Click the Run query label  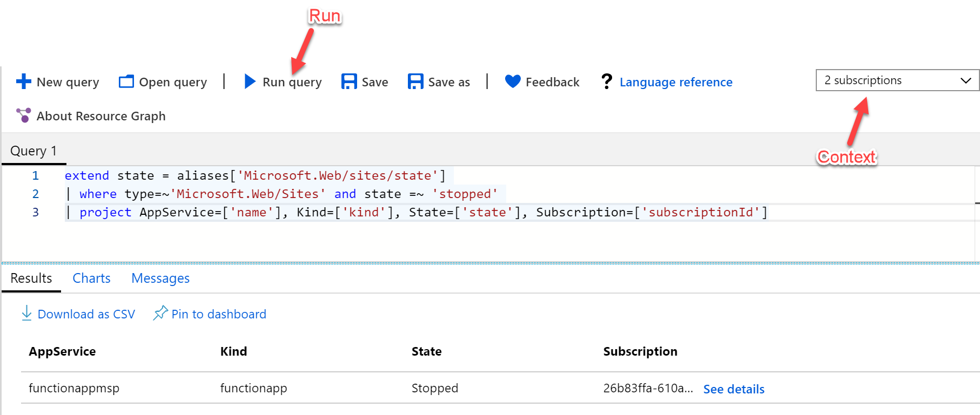pos(292,82)
